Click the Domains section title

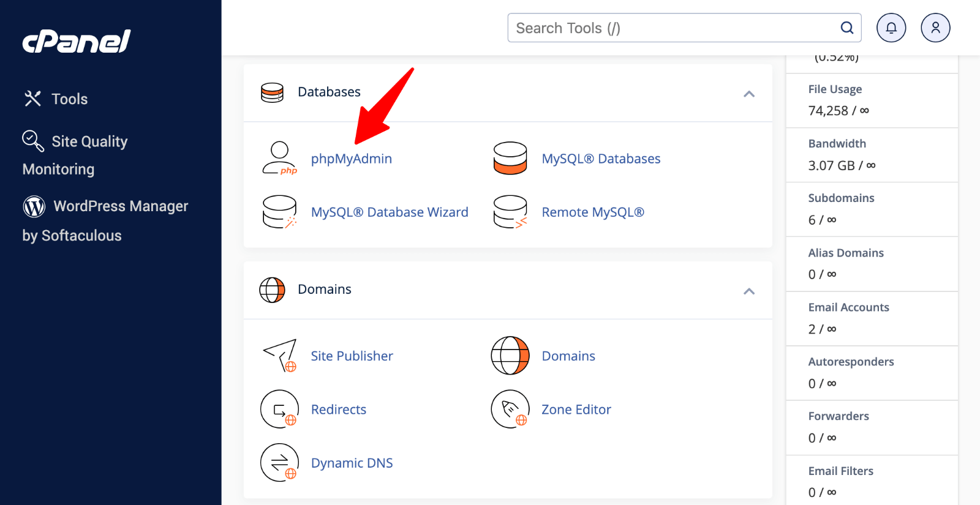coord(325,289)
